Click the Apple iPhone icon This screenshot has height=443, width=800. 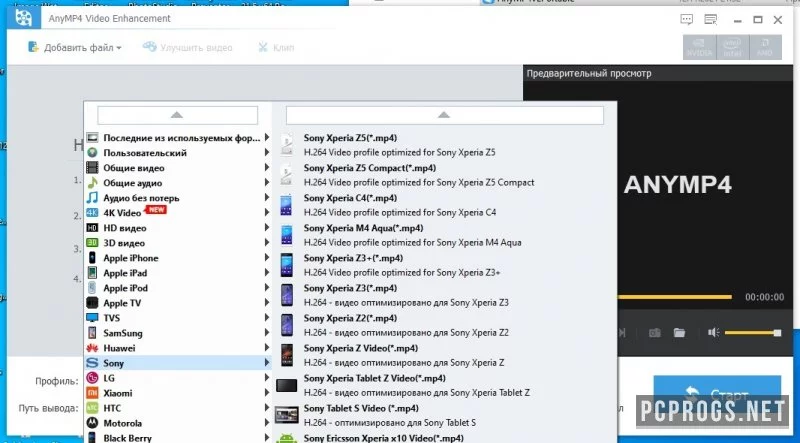92,258
